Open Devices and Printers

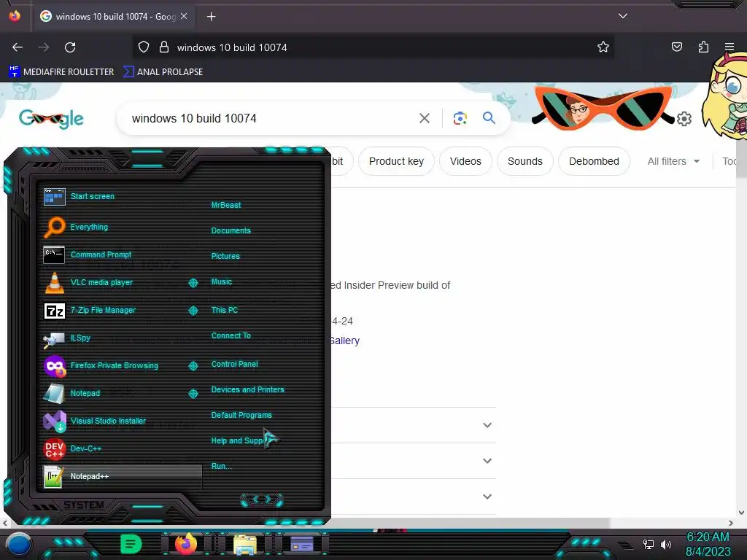pos(248,389)
